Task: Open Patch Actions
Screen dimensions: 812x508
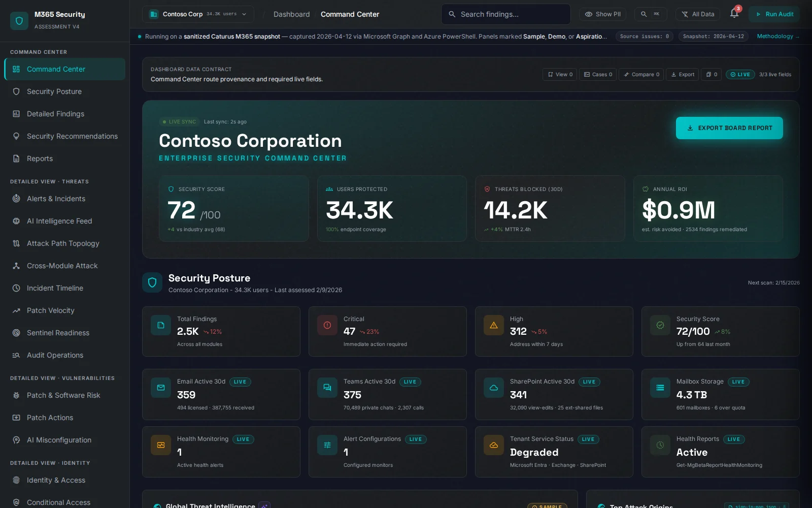Action: click(x=64, y=418)
